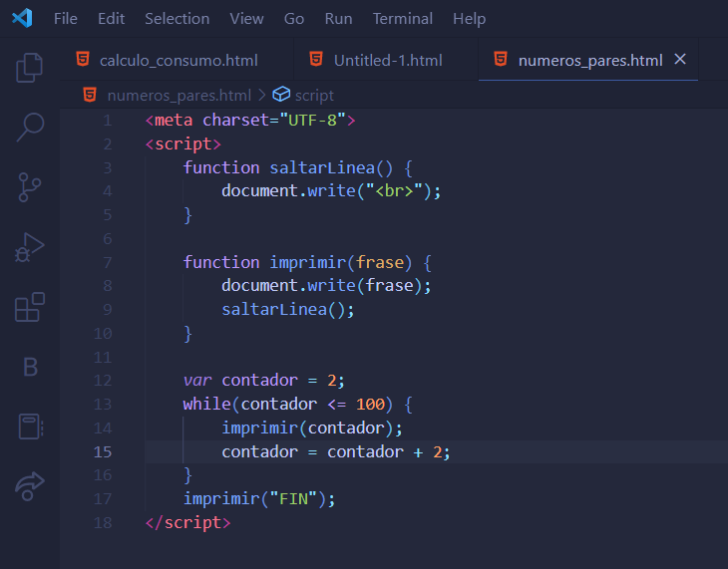
Task: Click the var keyword on line 12
Action: tap(197, 381)
